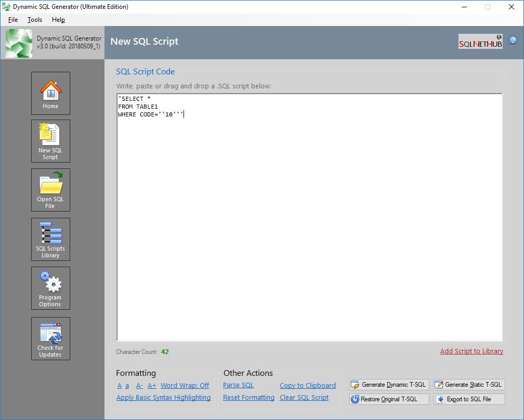Close the Dynamic SQL Generator window

click(512, 7)
